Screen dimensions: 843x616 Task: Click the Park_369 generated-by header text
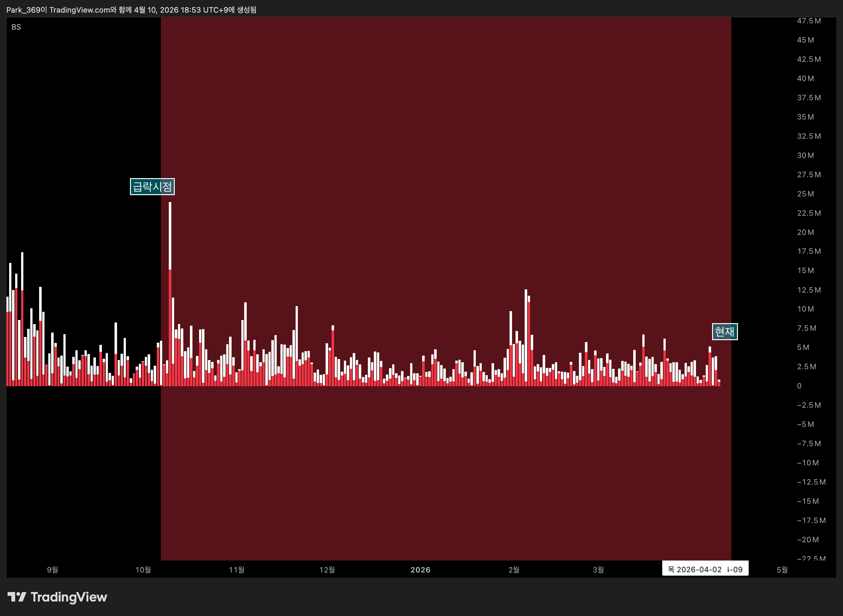131,10
